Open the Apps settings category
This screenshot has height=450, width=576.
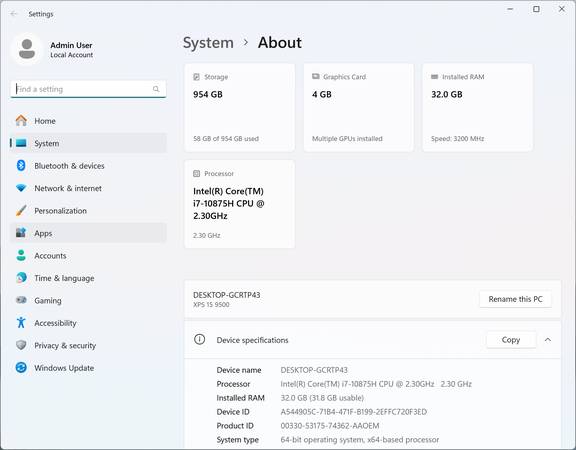click(88, 233)
